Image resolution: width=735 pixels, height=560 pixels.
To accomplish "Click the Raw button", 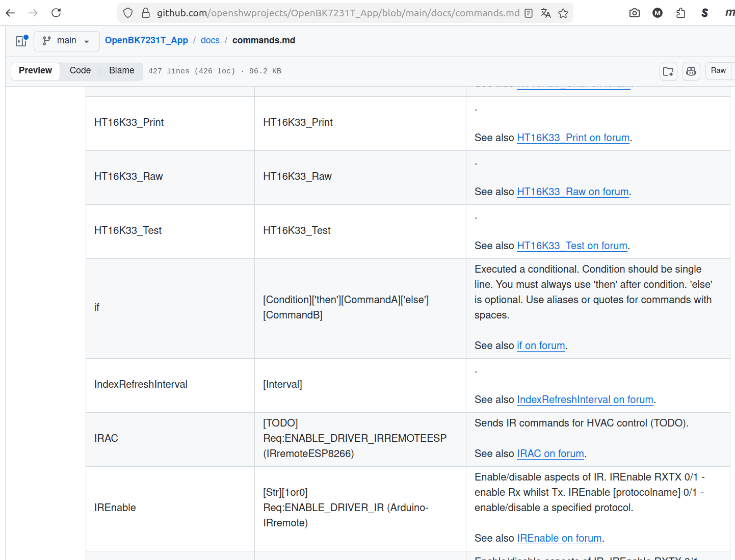I will tap(718, 71).
